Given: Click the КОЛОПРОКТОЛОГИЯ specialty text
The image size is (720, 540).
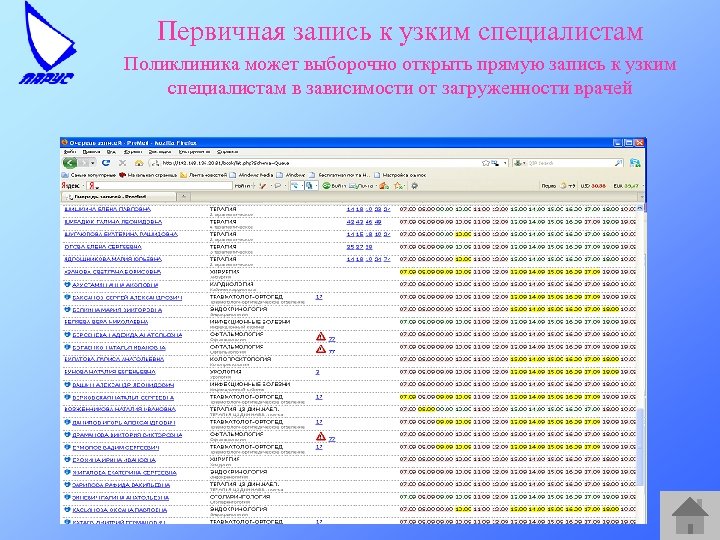Looking at the screenshot, I should click(x=240, y=359).
